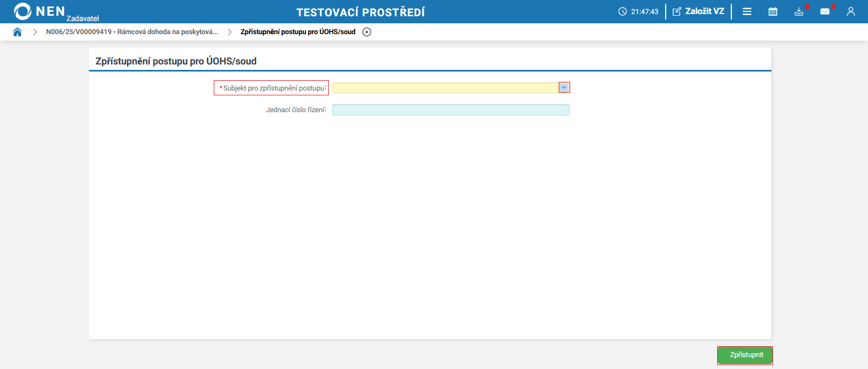
Task: Open the NEN home logo
Action: pyautogui.click(x=39, y=11)
